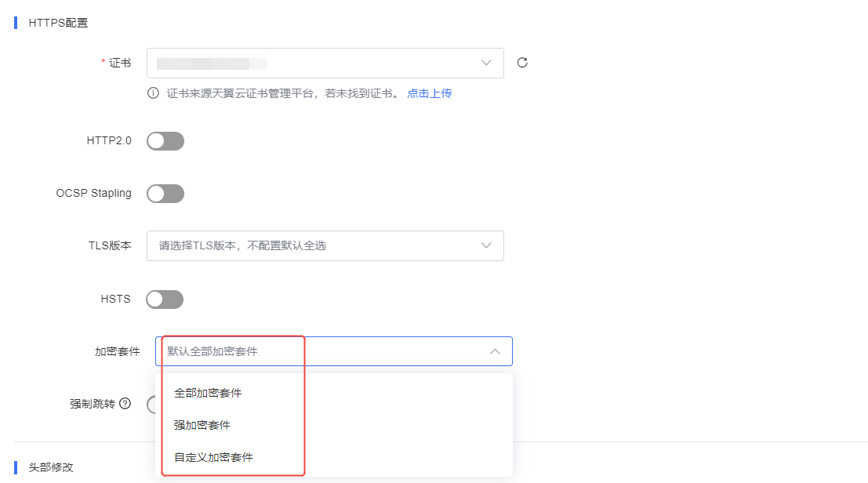This screenshot has width=868, height=483.
Task: Click the HTTPS配置 section heading
Action: [58, 23]
